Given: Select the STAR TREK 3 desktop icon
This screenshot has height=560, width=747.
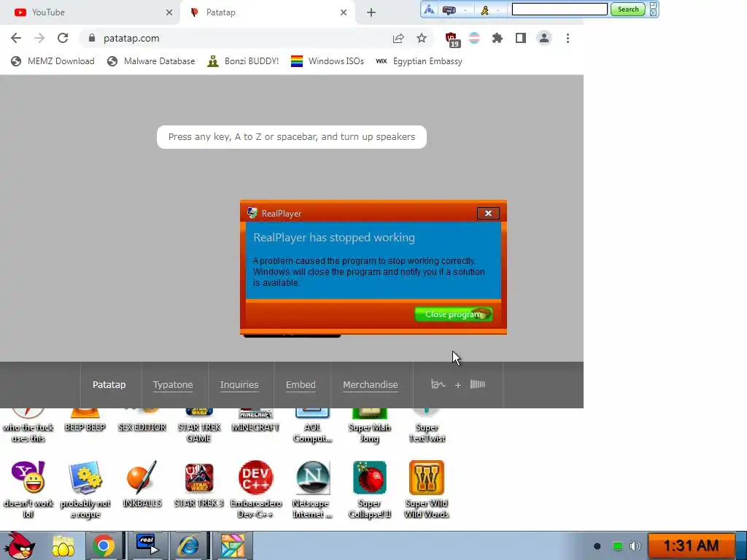Looking at the screenshot, I should coord(198,484).
